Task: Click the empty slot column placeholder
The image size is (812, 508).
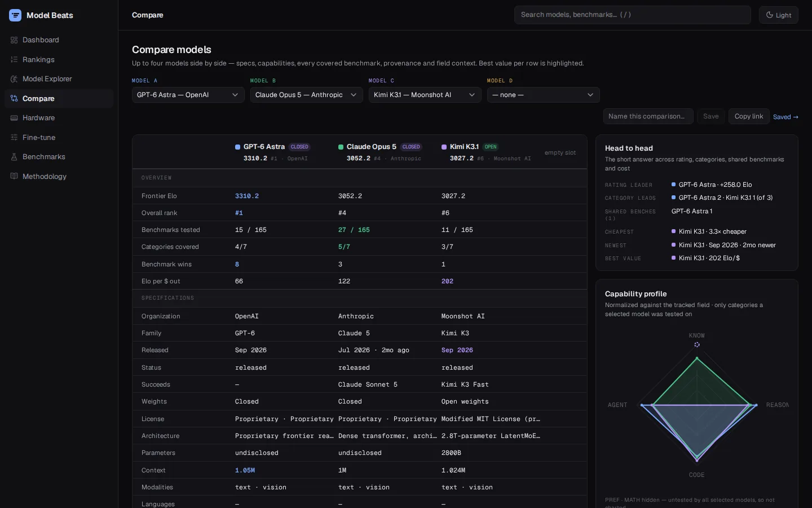Action: click(x=560, y=152)
